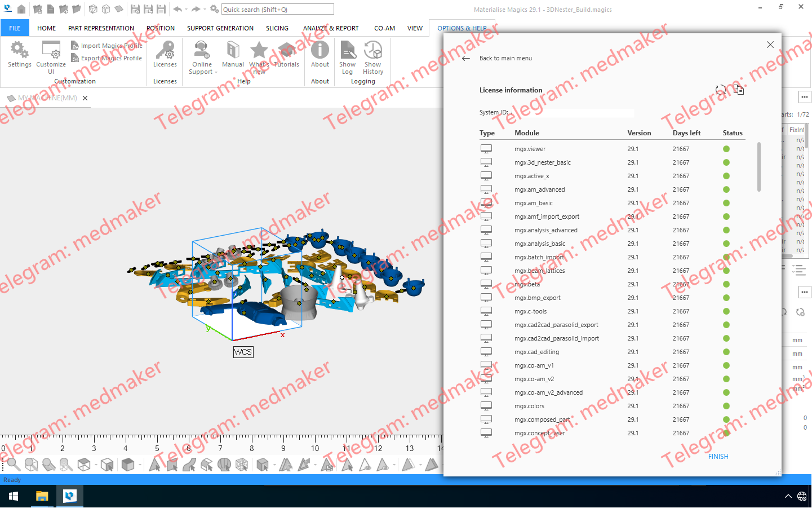
Task: Open the Licenses key icon
Action: pyautogui.click(x=165, y=51)
